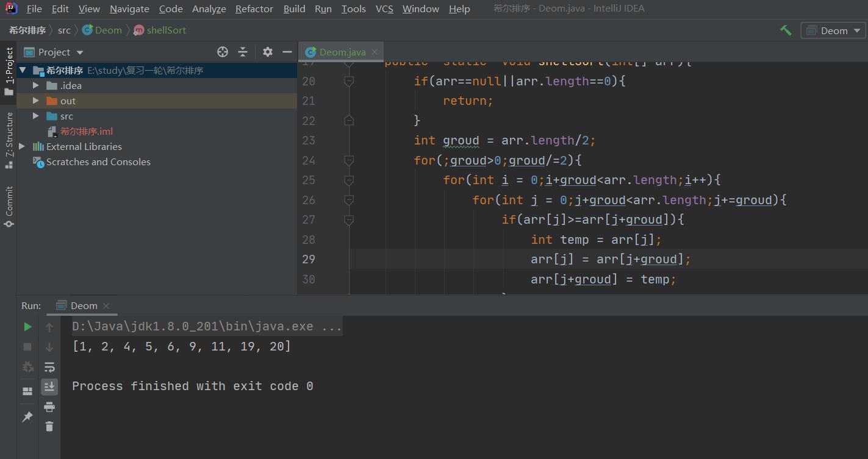Clear console with trash icon
Screen dimensions: 868x459
[x=49, y=427]
